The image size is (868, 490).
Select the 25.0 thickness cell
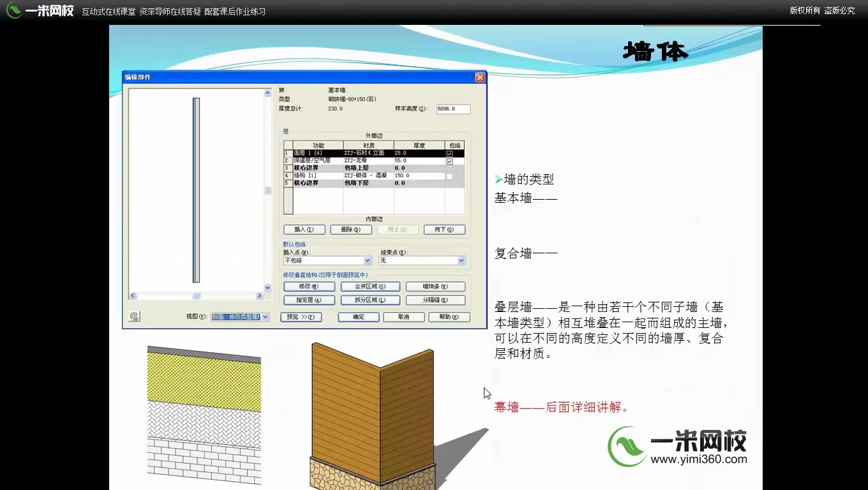[419, 154]
